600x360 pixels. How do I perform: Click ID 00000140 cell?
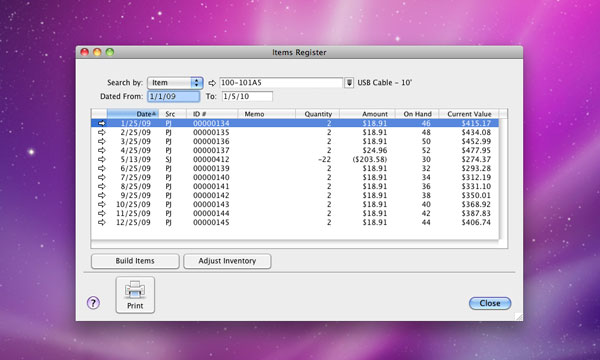coord(211,178)
